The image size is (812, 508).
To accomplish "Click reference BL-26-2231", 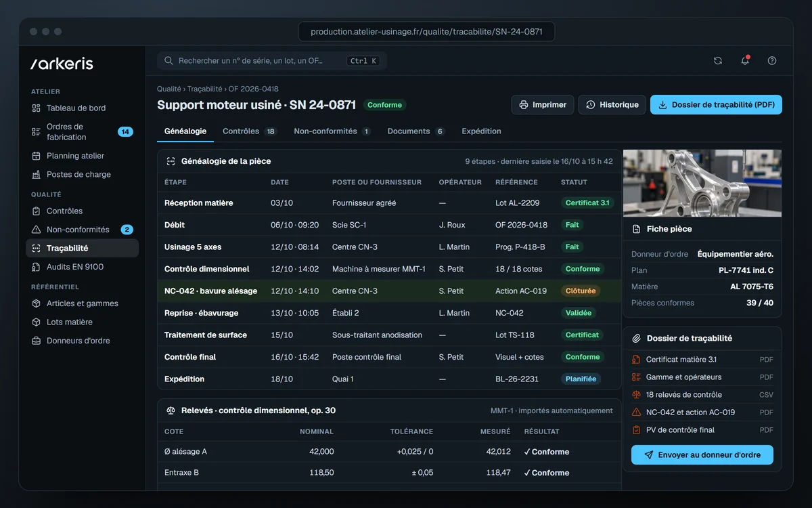I will point(517,379).
